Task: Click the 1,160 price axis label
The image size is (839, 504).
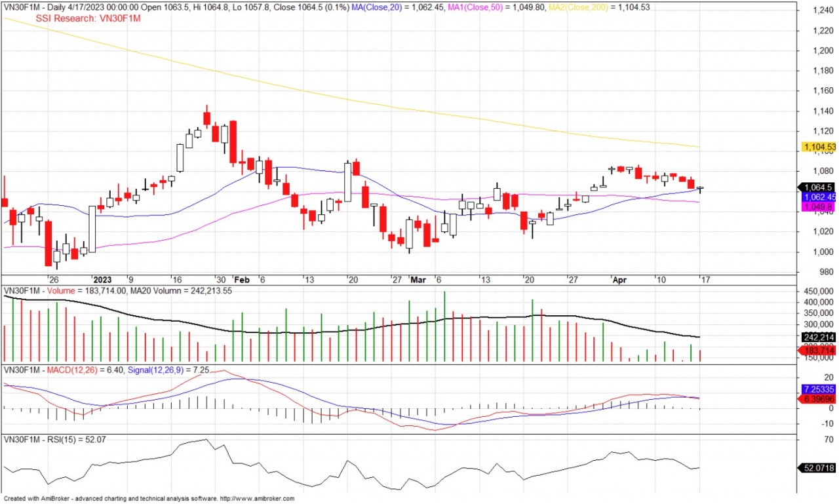Action: 822,91
